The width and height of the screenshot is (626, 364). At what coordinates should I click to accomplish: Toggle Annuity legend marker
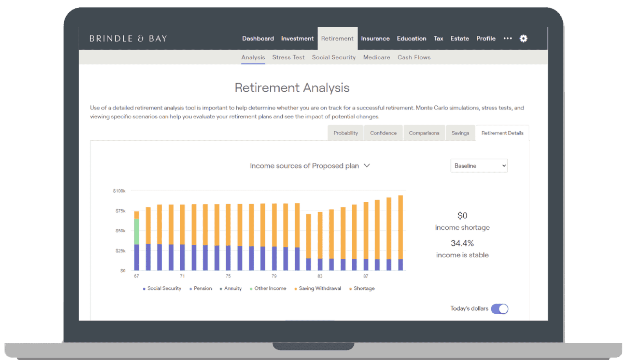(221, 289)
